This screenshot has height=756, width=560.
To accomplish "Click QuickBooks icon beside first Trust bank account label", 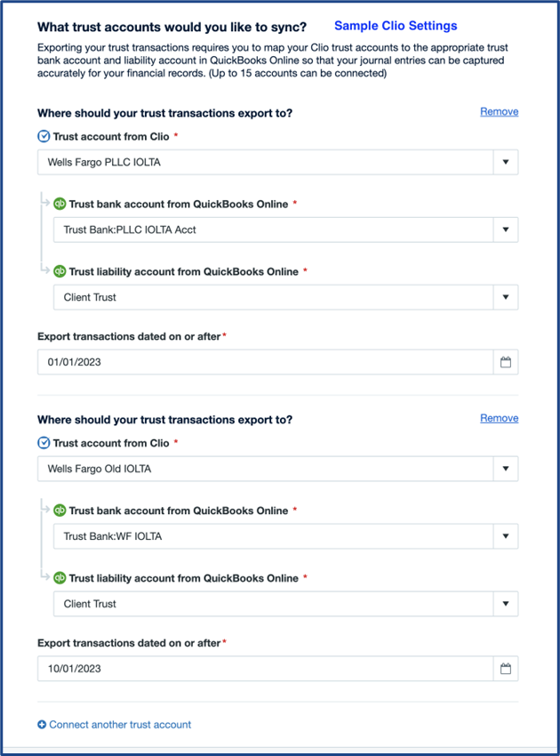I will coord(60,204).
